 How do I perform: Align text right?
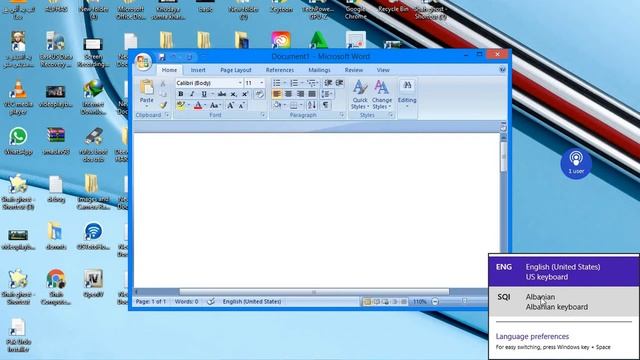[x=300, y=94]
